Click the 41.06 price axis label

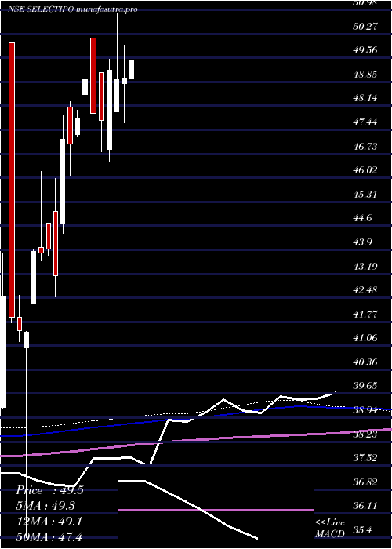tap(365, 338)
